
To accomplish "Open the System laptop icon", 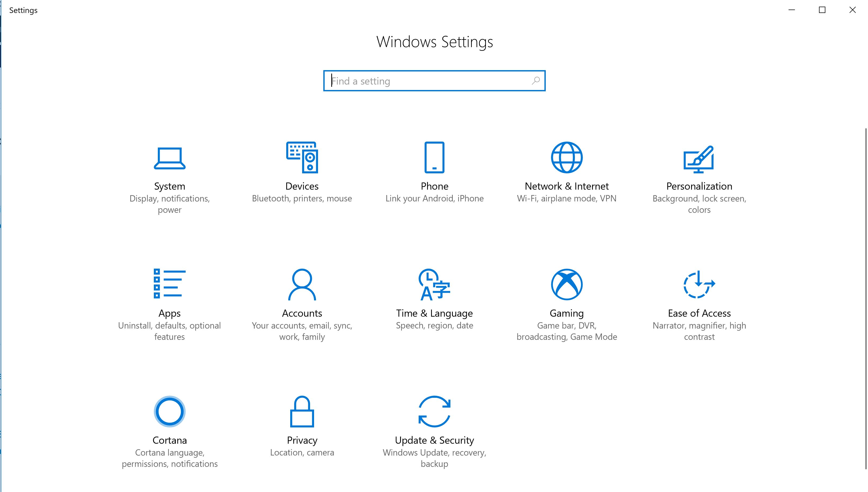I will [169, 158].
